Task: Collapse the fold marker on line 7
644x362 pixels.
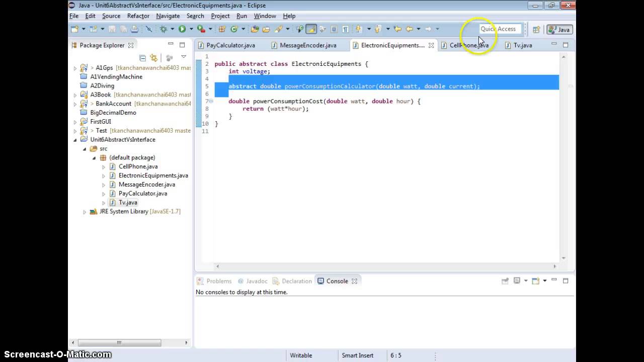Action: click(211, 101)
